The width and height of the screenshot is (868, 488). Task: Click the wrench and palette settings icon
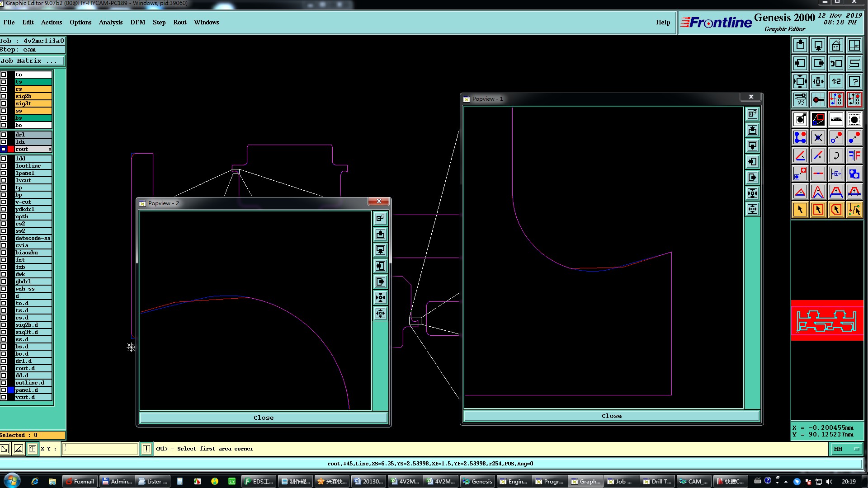pos(800,99)
